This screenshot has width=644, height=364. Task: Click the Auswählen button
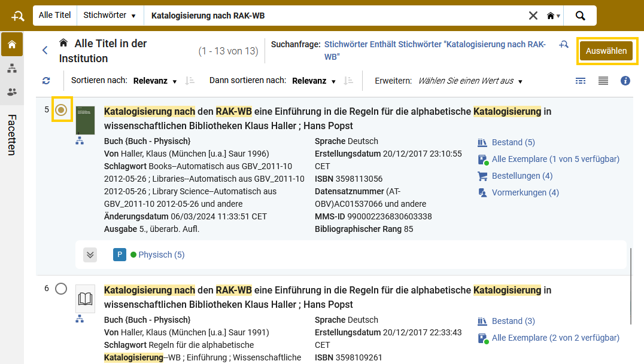pos(606,51)
